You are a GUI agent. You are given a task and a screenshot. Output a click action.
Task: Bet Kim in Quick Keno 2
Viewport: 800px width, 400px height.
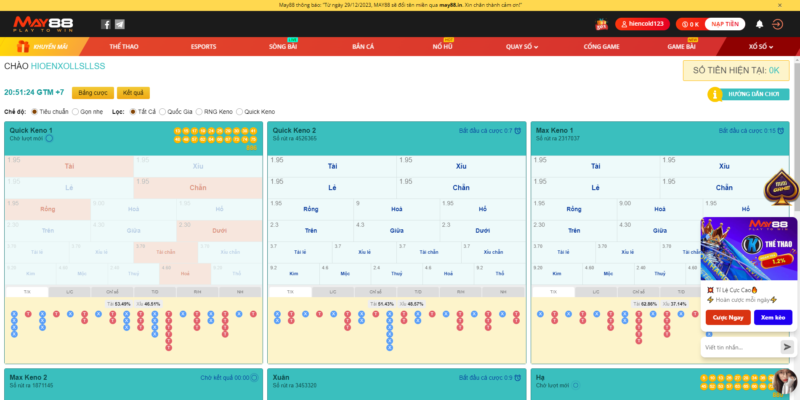point(294,273)
